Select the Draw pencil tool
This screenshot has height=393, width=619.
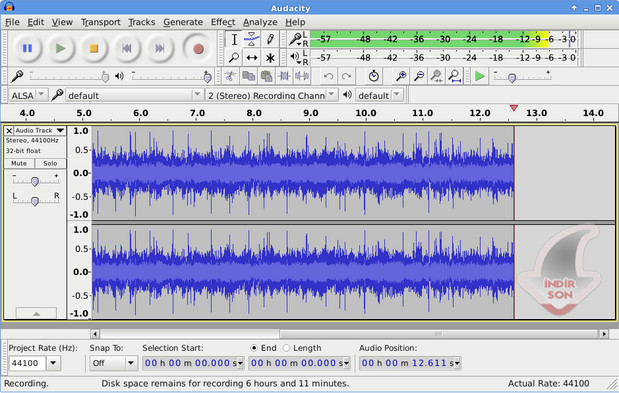pos(270,39)
